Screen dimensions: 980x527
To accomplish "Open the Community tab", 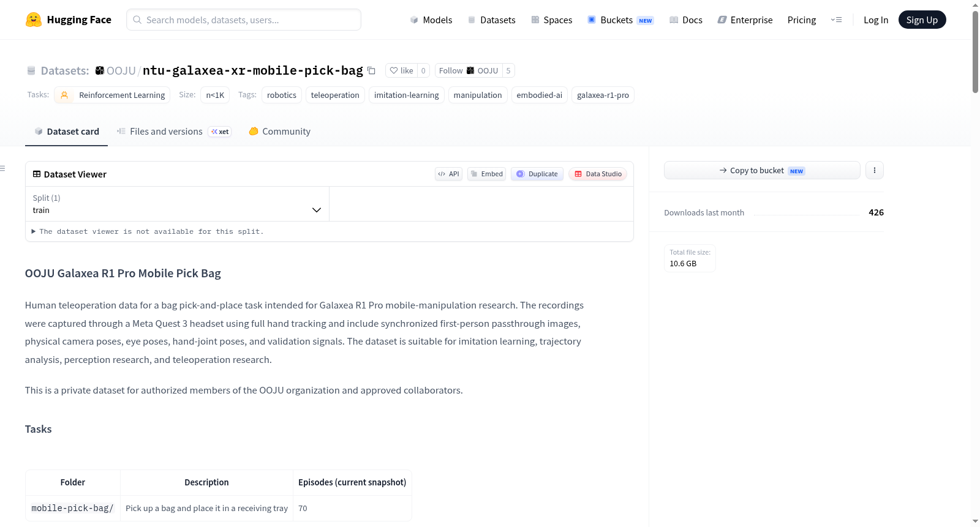I will tap(279, 132).
